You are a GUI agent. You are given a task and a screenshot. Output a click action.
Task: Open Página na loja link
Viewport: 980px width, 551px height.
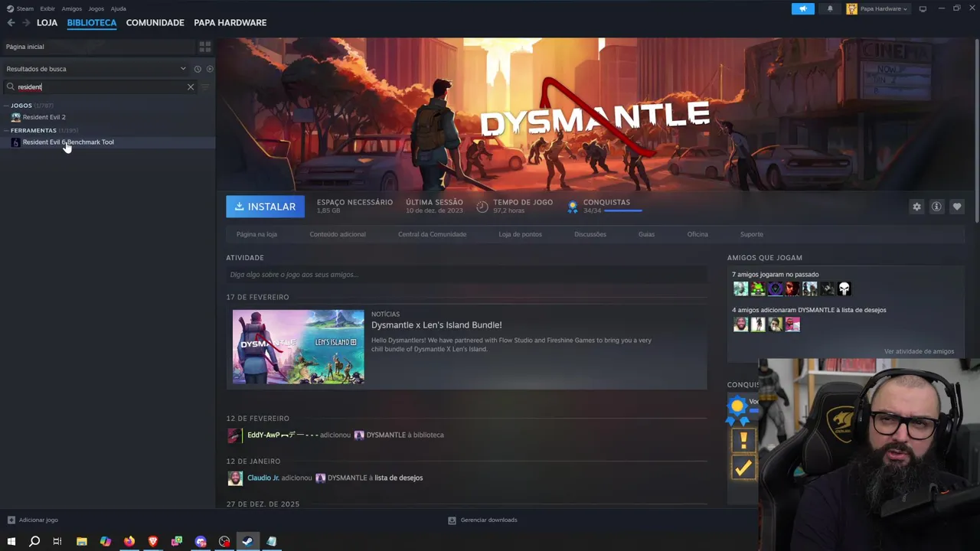coord(256,234)
